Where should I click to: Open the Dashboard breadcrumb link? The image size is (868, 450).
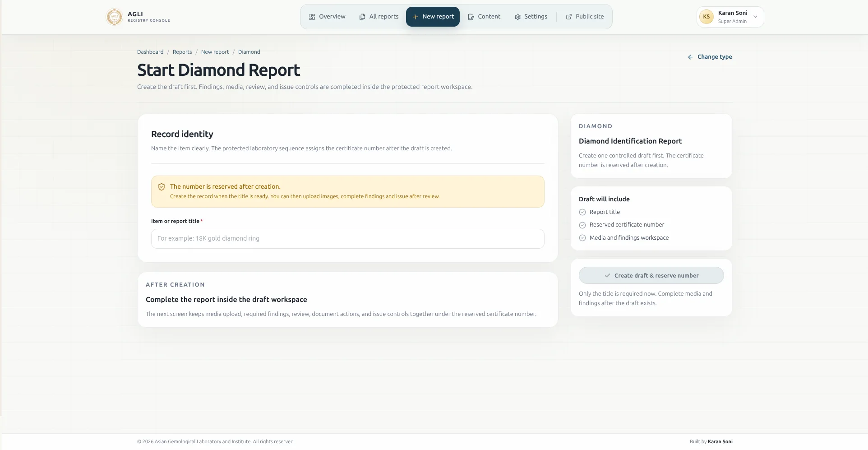pyautogui.click(x=150, y=52)
